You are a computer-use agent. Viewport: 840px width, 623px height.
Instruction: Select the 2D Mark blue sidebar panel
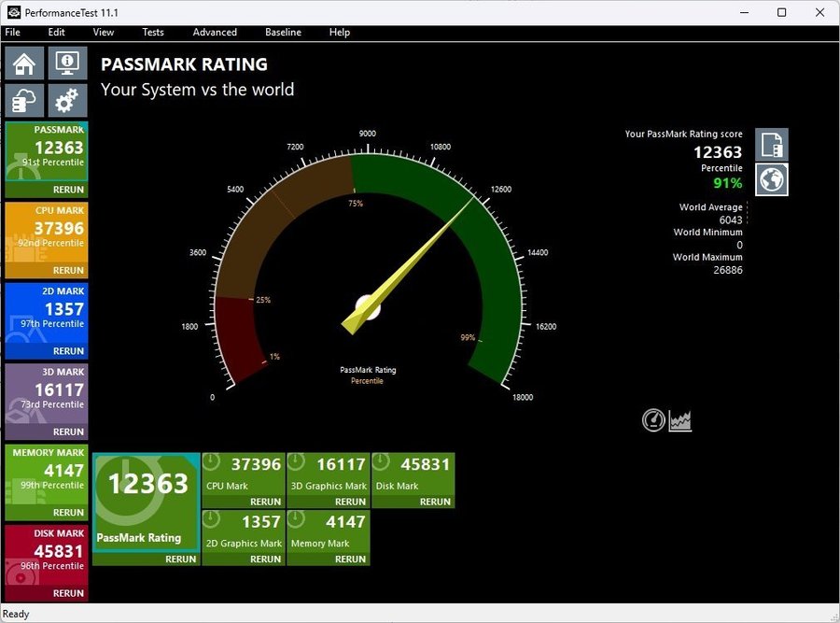(x=47, y=313)
